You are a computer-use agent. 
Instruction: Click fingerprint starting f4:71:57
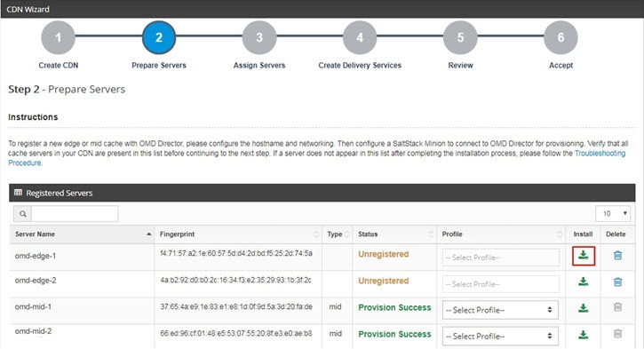236,253
